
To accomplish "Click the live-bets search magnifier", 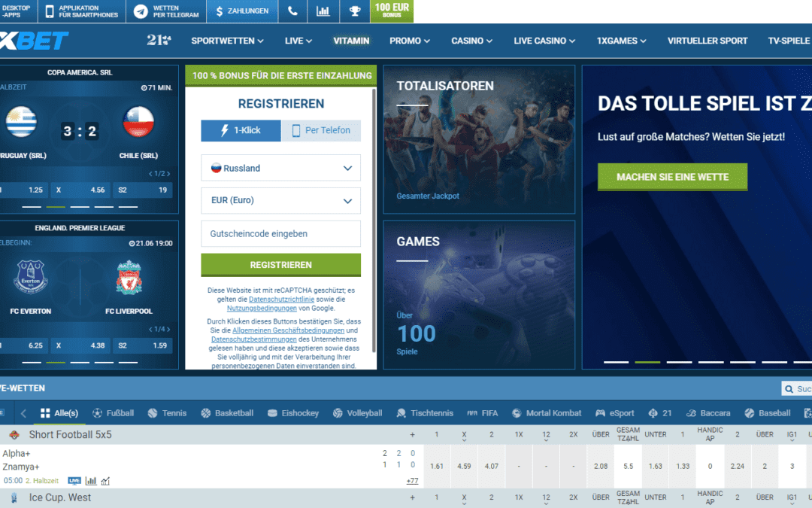I will (x=789, y=389).
